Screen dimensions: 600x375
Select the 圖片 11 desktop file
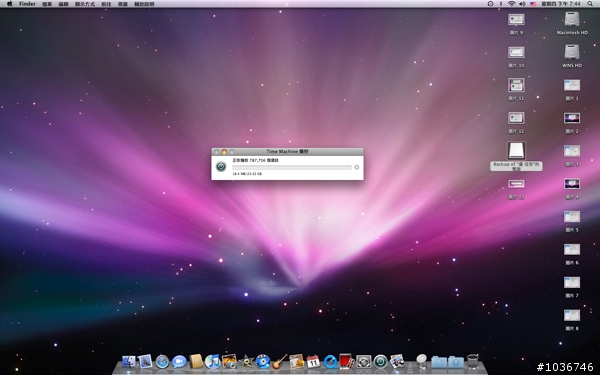click(516, 85)
